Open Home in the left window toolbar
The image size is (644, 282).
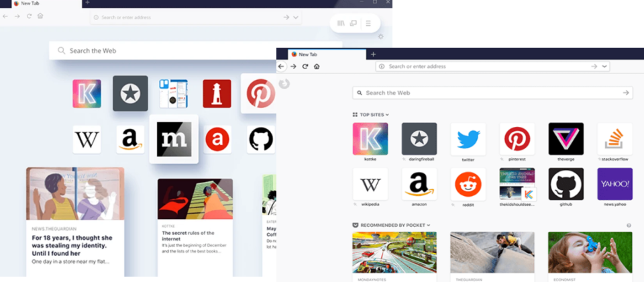[x=40, y=16]
